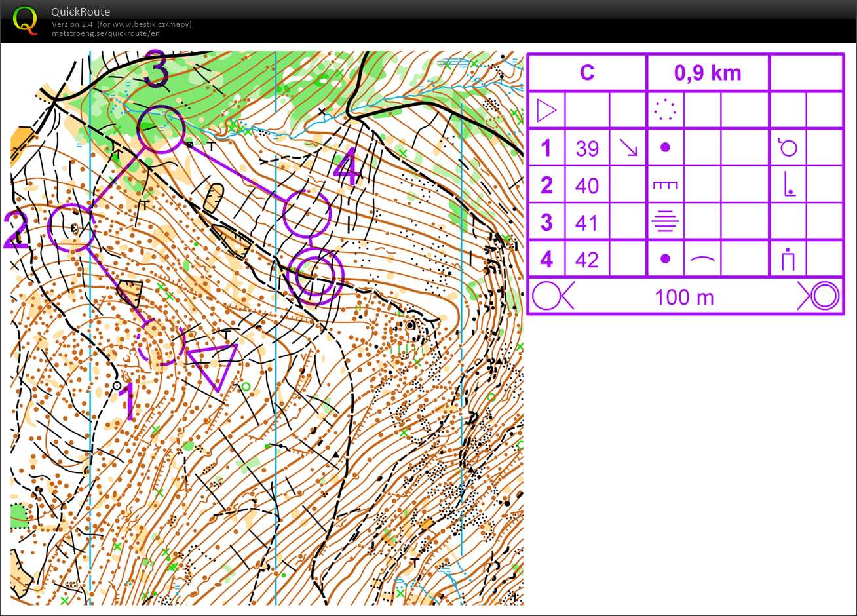Click the QuickRoute logo icon

[x=26, y=20]
